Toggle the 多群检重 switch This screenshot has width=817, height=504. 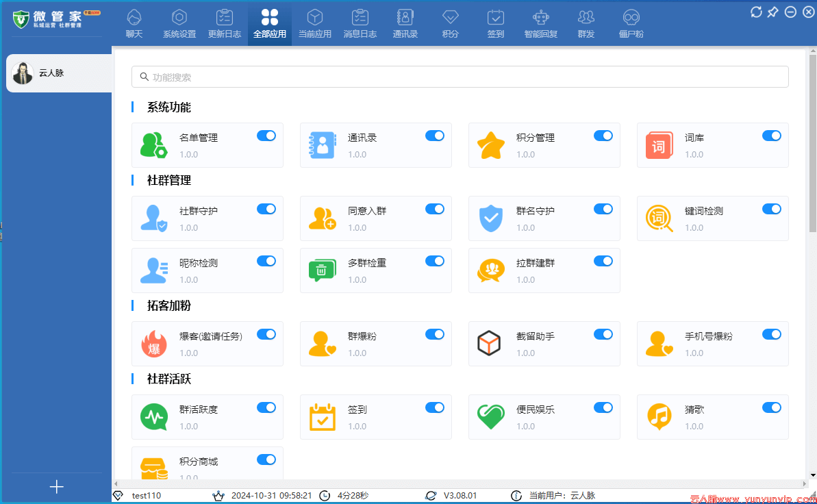(x=435, y=261)
